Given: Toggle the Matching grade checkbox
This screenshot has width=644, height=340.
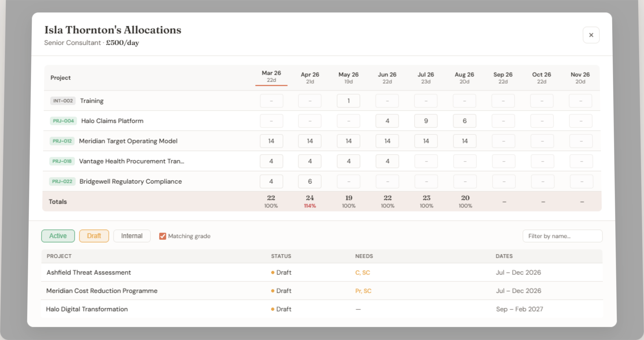Looking at the screenshot, I should point(162,236).
